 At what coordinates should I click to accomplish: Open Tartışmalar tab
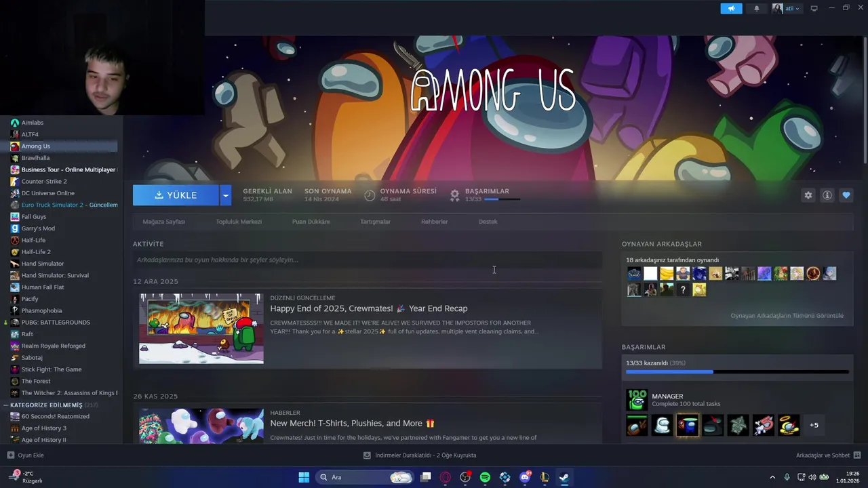click(x=375, y=222)
